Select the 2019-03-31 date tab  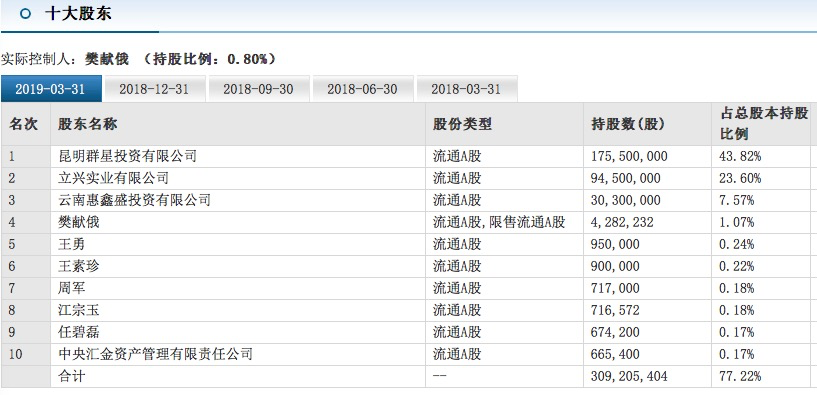click(51, 89)
